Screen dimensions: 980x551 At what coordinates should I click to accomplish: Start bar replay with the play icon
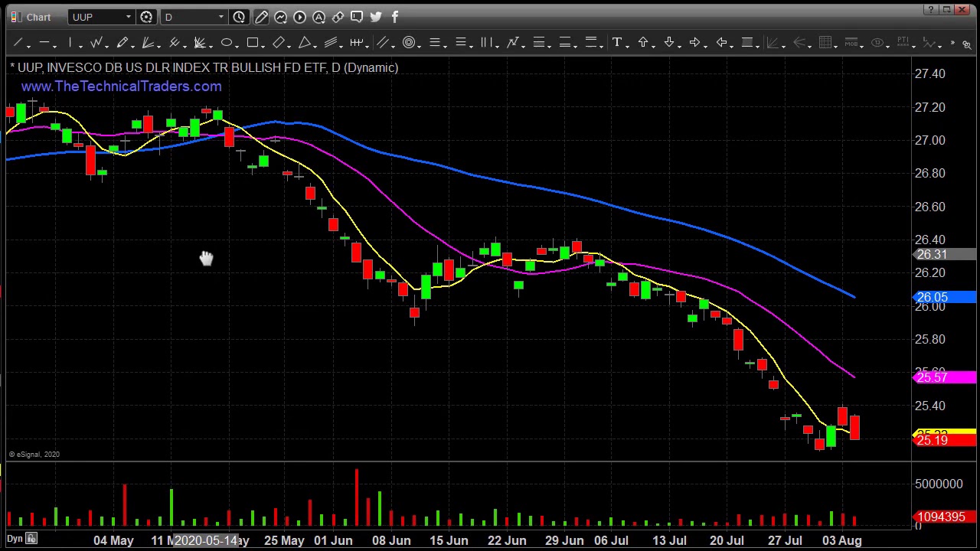coord(300,17)
